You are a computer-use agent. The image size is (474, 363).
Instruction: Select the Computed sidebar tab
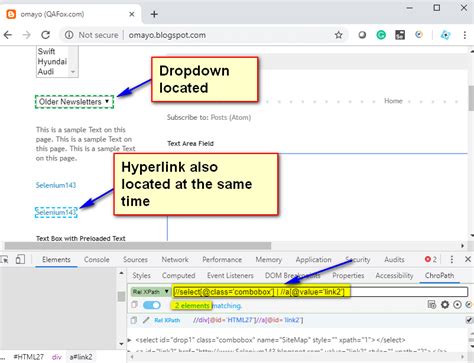pos(178,275)
